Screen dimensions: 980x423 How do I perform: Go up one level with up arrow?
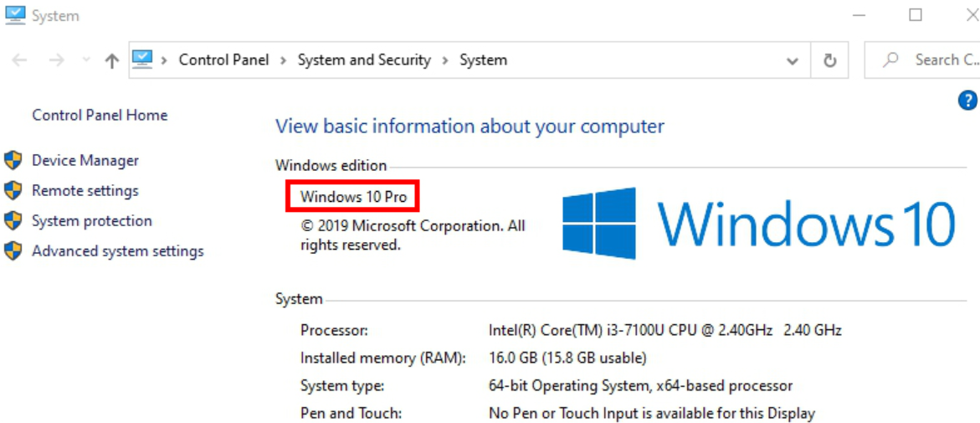pyautogui.click(x=112, y=60)
